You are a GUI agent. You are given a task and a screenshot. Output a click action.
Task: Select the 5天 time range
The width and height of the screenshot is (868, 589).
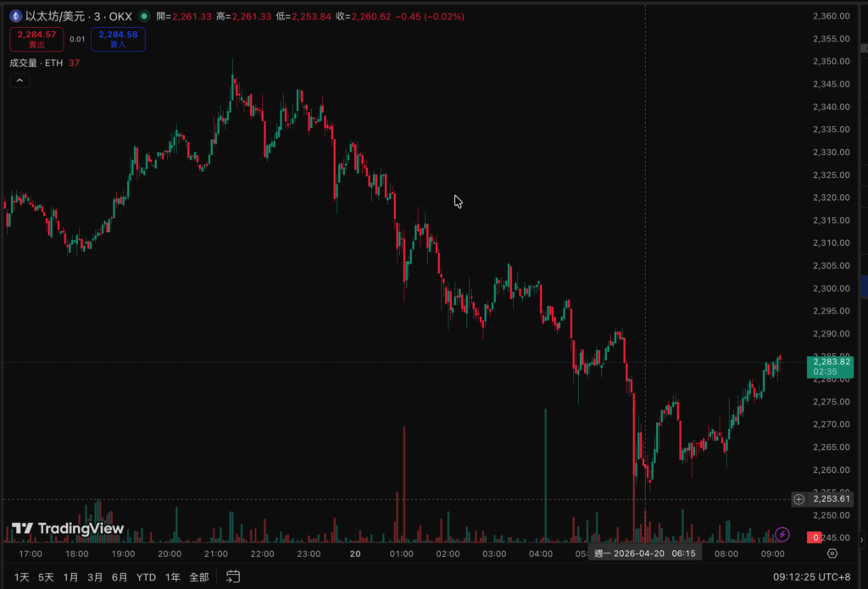(x=46, y=577)
